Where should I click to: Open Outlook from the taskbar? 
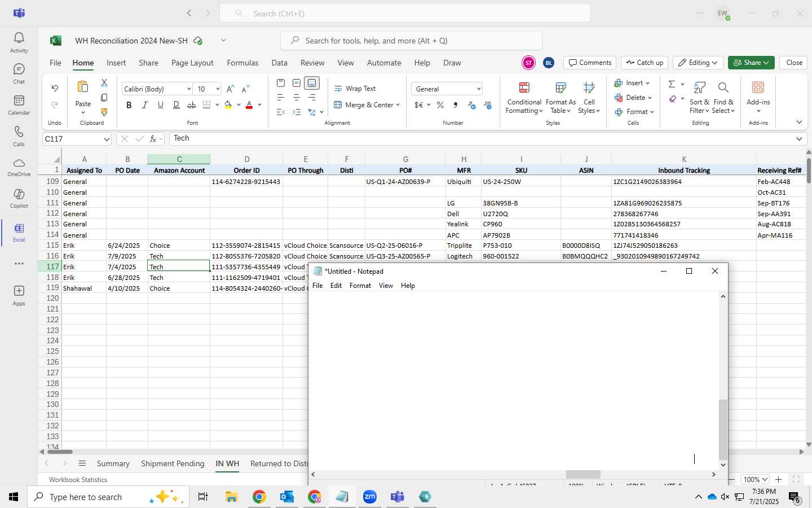(x=287, y=497)
